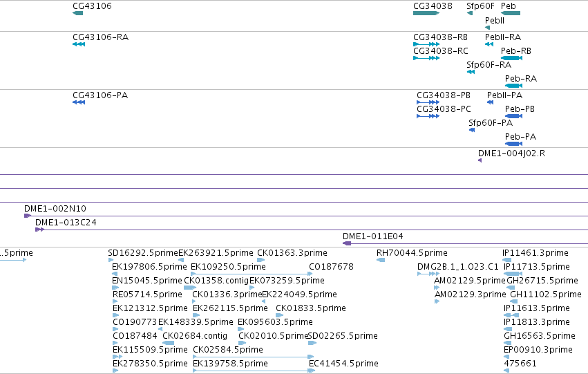Click the Sfp60F-RA transcript label

point(489,65)
